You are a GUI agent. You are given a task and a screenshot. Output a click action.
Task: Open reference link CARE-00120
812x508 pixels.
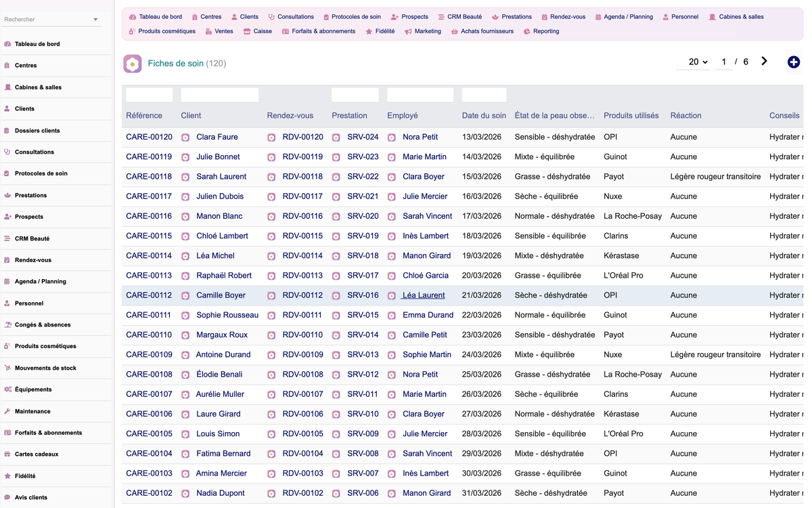click(149, 137)
